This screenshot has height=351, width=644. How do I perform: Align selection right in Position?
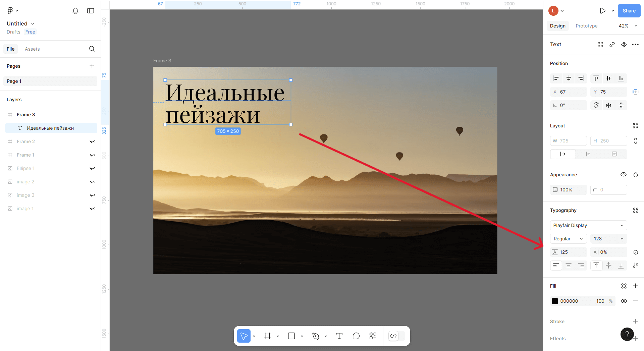tap(581, 78)
